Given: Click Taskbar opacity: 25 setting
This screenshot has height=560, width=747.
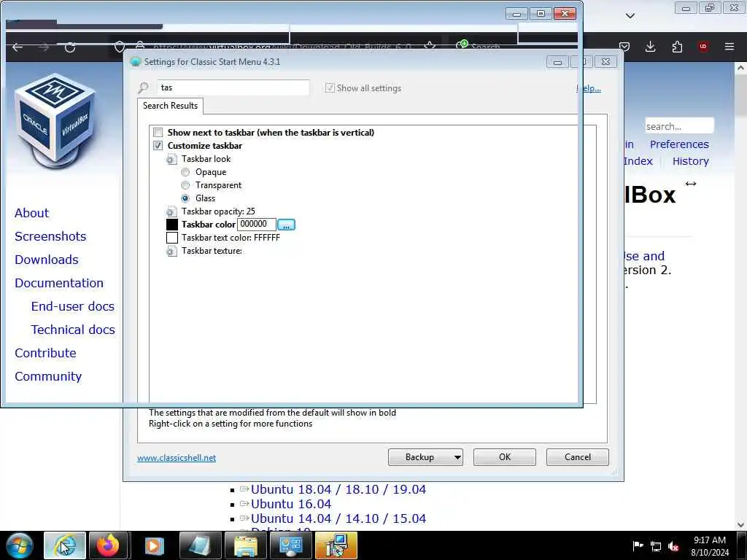Looking at the screenshot, I should 218,211.
